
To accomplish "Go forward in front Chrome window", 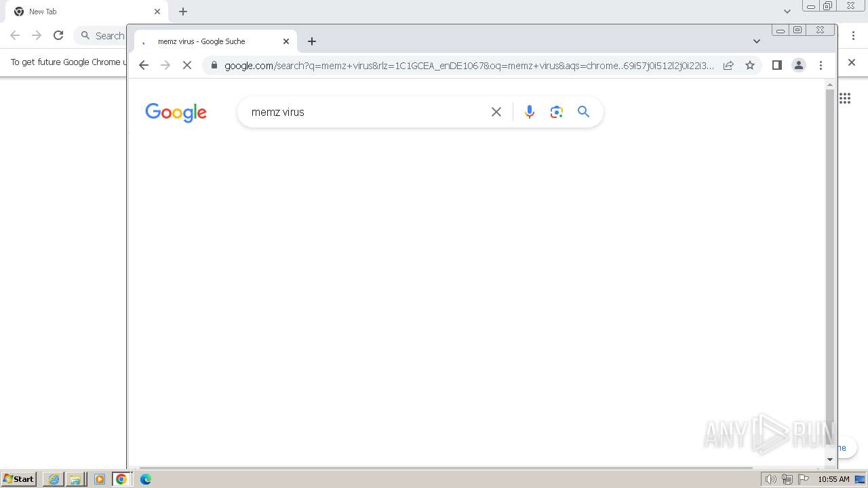I will pyautogui.click(x=165, y=65).
